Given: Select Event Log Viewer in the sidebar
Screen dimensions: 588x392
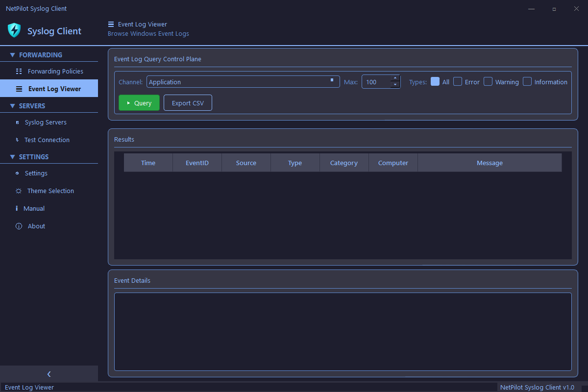Looking at the screenshot, I should (54, 89).
